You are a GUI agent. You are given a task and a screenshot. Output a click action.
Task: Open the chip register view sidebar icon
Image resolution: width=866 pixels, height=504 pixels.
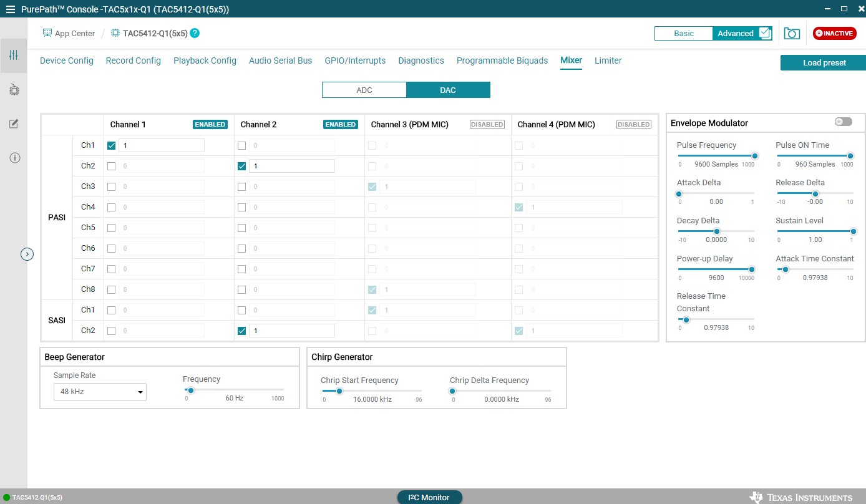point(14,90)
